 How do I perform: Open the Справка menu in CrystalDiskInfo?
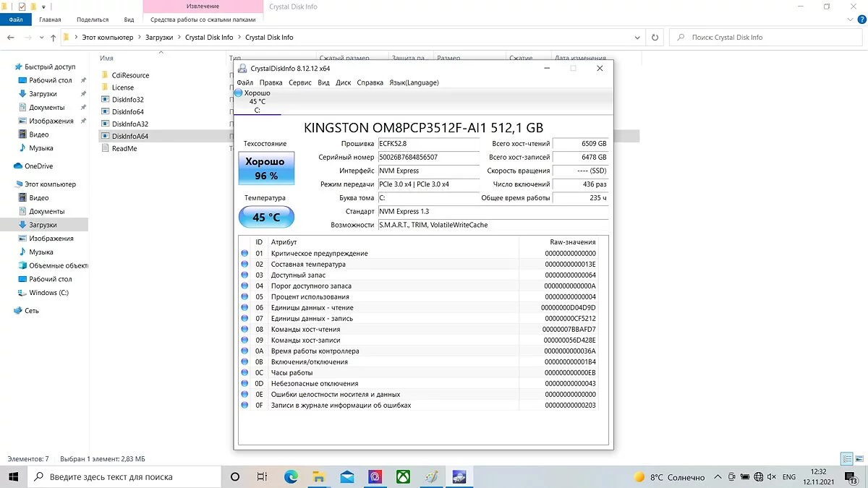point(370,82)
